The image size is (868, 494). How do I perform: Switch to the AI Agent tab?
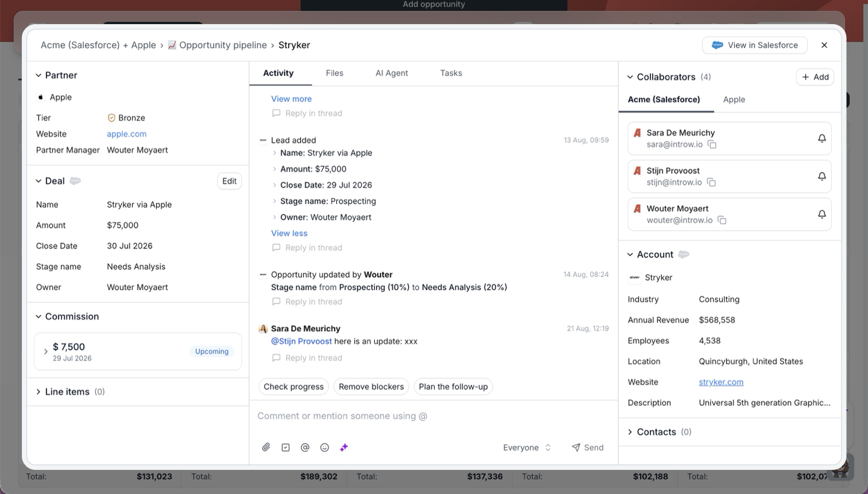[x=392, y=73]
